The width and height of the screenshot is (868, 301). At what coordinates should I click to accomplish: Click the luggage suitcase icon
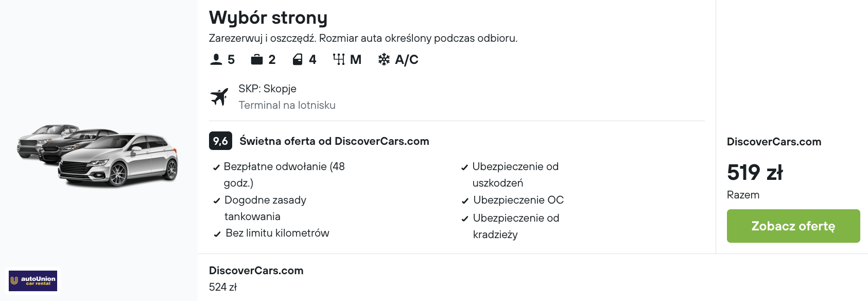(x=257, y=60)
